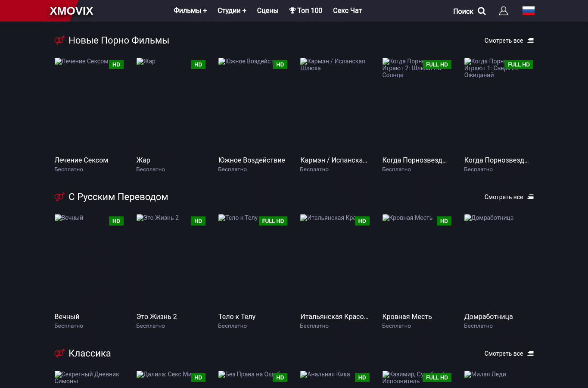Click the list icon in the Новые section
Screen dimensions: 588x388
(531, 41)
